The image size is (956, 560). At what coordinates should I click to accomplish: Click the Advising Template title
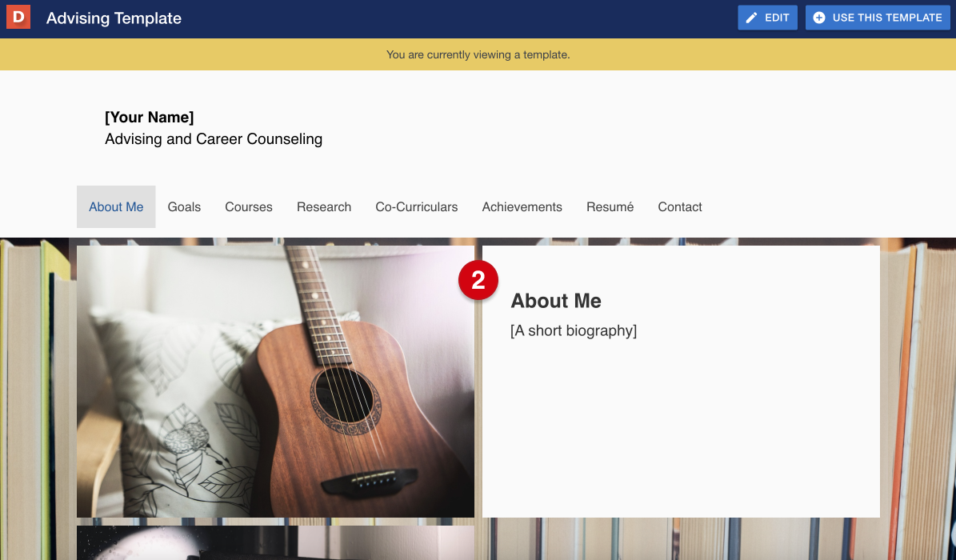pos(114,18)
